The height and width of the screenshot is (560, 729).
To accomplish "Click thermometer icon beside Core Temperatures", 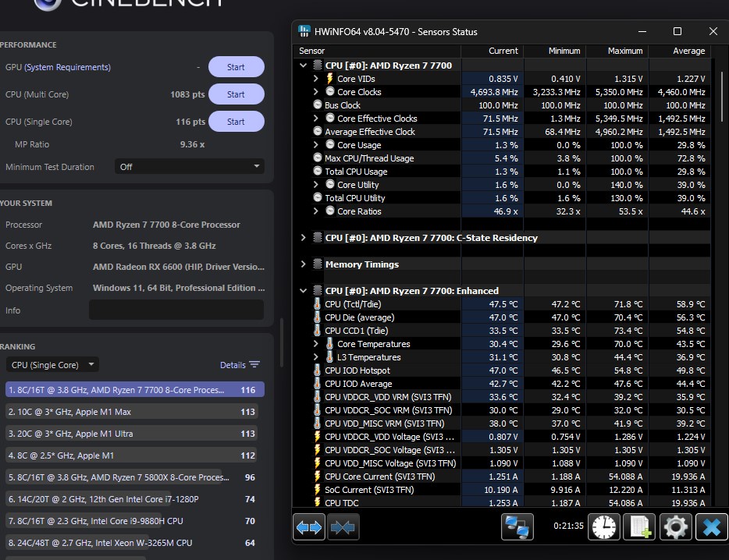I will click(329, 344).
